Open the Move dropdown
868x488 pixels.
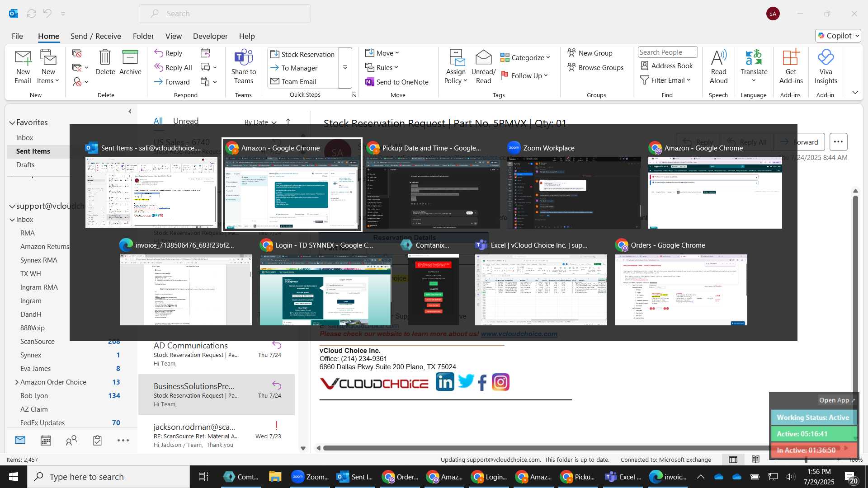382,53
